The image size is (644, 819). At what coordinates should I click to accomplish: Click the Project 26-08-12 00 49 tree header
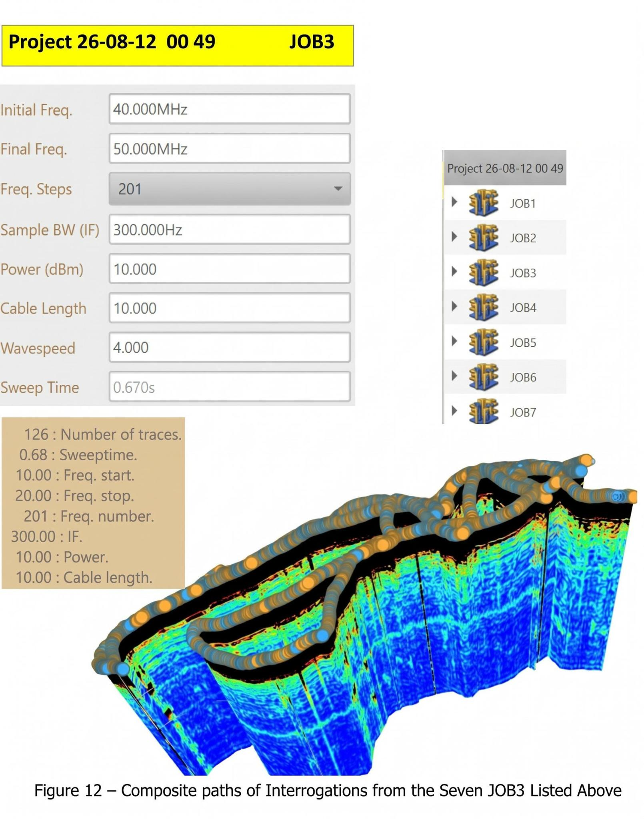(505, 168)
